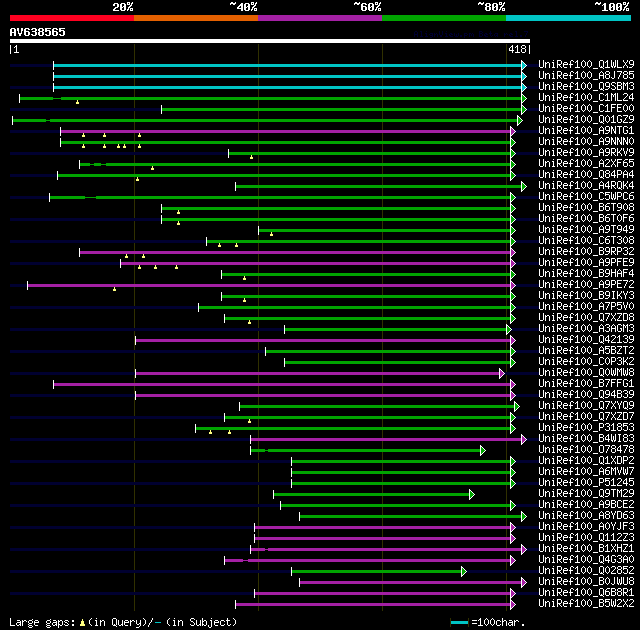The height and width of the screenshot is (630, 640).
Task: Click the UniRef100_A3AGM3 label
Action: click(586, 329)
